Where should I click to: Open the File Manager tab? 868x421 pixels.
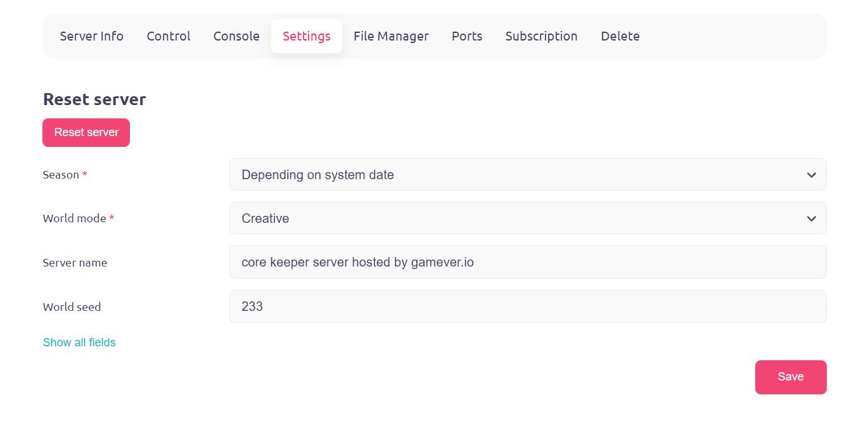(x=391, y=36)
